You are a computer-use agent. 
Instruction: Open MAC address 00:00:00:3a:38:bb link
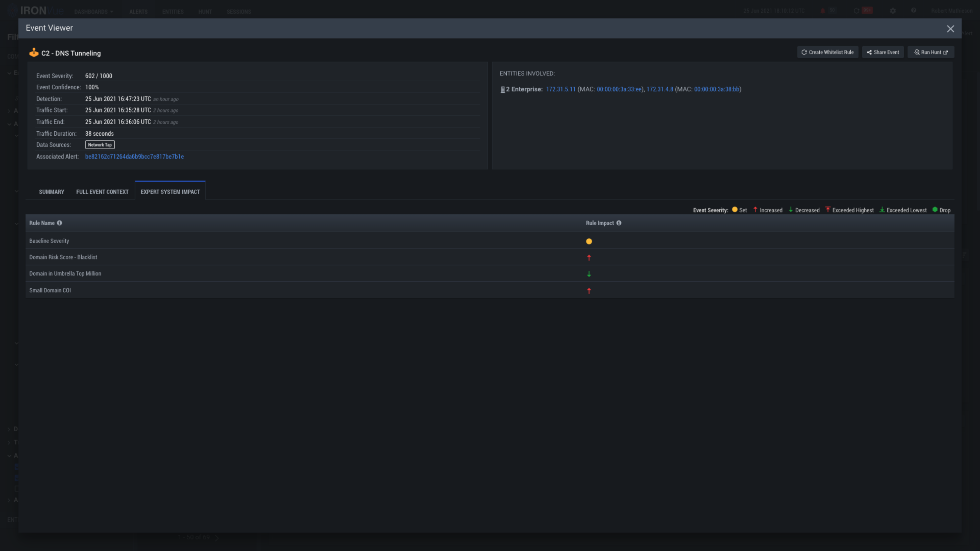[x=716, y=89]
